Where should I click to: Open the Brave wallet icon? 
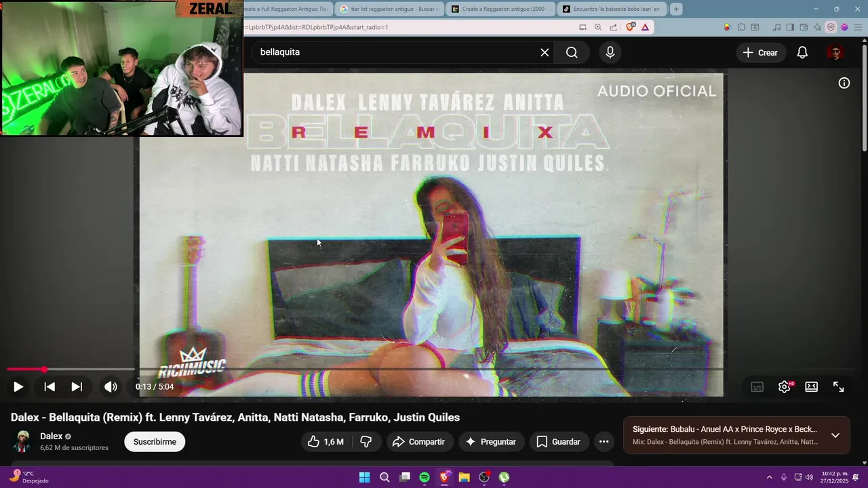[804, 27]
